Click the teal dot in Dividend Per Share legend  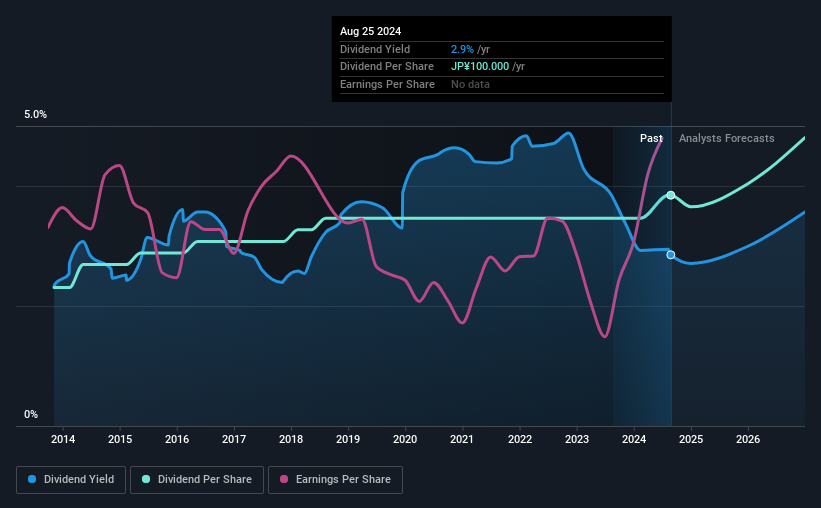tap(146, 479)
